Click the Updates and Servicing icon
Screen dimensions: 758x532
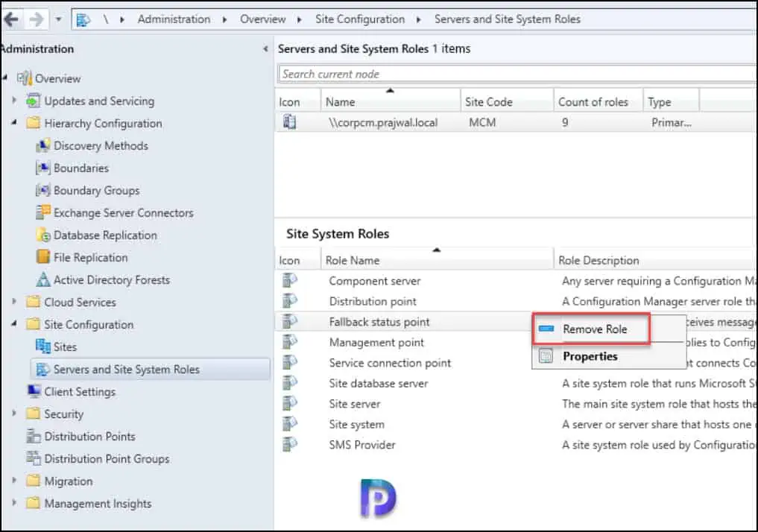click(x=34, y=101)
